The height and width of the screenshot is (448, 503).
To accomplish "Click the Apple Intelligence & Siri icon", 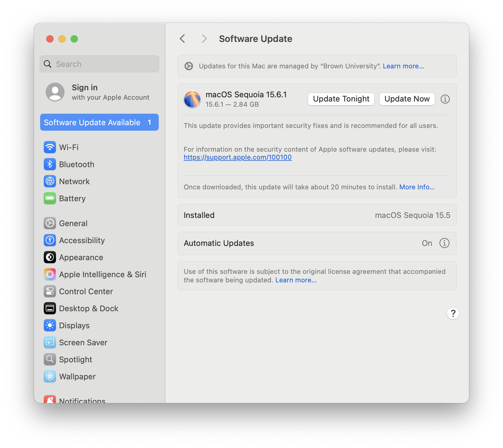I will (x=50, y=274).
